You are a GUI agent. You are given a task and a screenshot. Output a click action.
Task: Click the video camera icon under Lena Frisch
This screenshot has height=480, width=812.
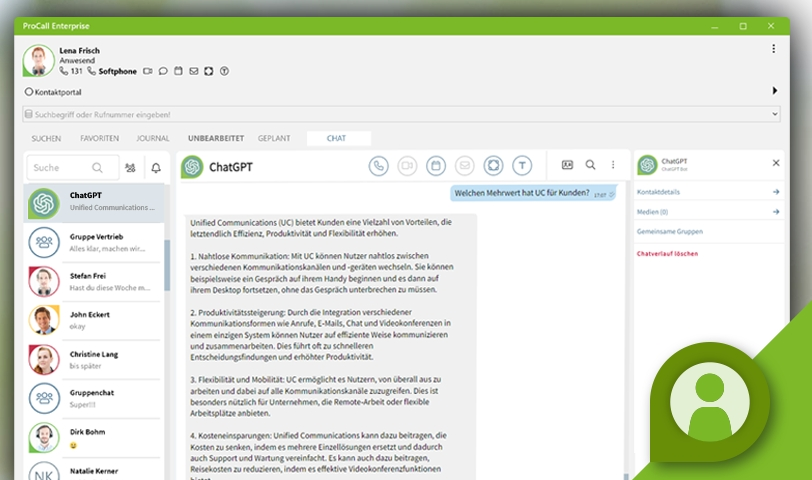(x=148, y=71)
